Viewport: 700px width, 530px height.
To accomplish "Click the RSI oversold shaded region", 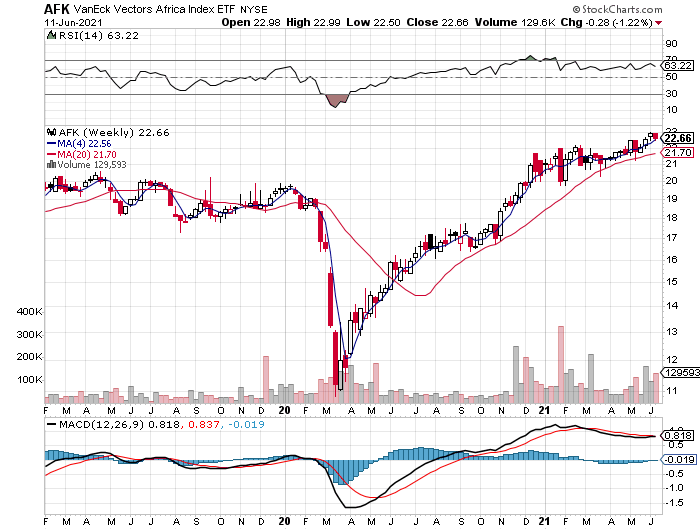I will (x=336, y=100).
